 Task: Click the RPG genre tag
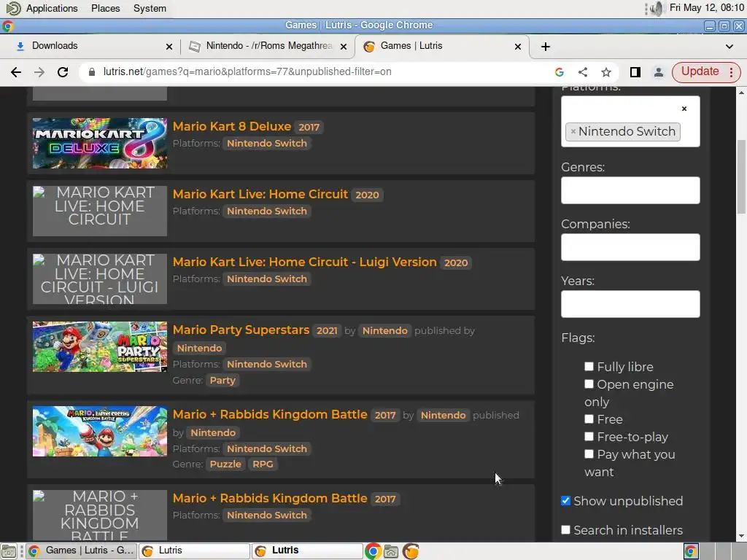click(x=263, y=464)
